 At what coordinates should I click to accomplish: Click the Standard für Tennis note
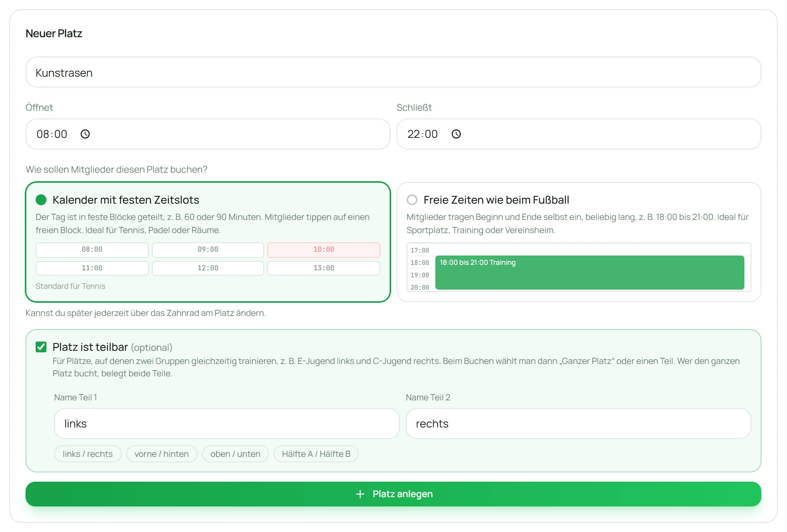(70, 286)
